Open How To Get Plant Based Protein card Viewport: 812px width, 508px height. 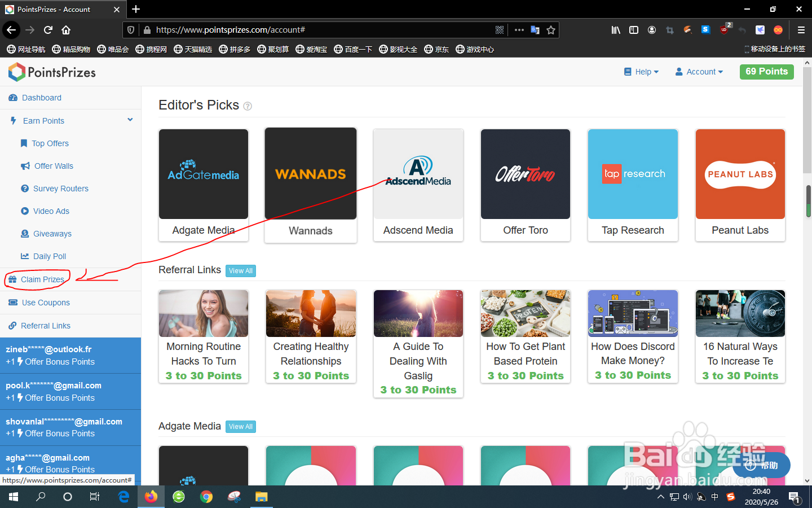pyautogui.click(x=526, y=337)
